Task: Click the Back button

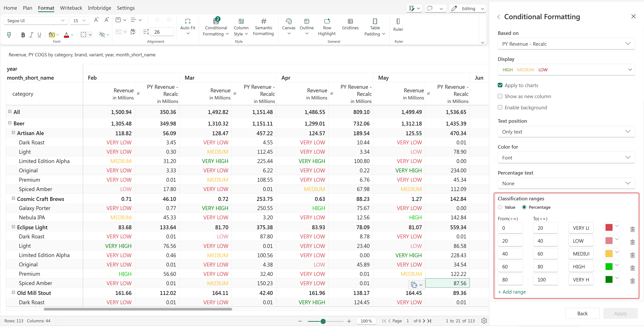Action: pos(582,313)
